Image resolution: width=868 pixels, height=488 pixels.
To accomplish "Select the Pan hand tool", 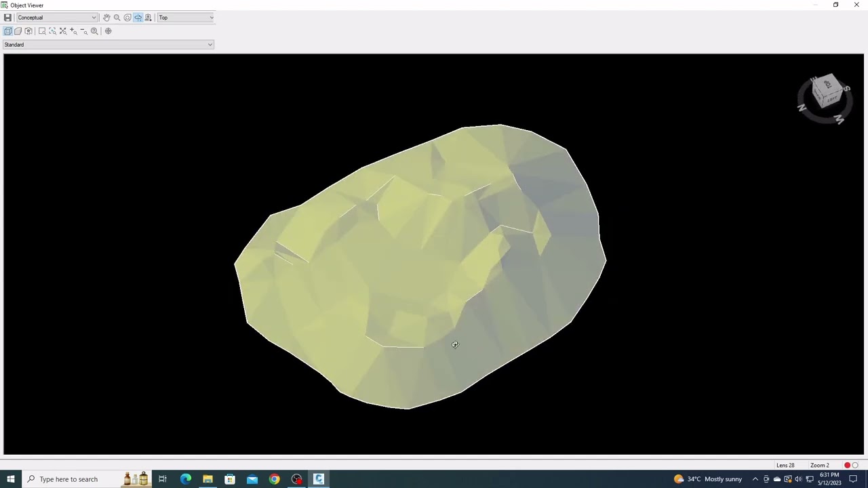I will click(x=106, y=18).
